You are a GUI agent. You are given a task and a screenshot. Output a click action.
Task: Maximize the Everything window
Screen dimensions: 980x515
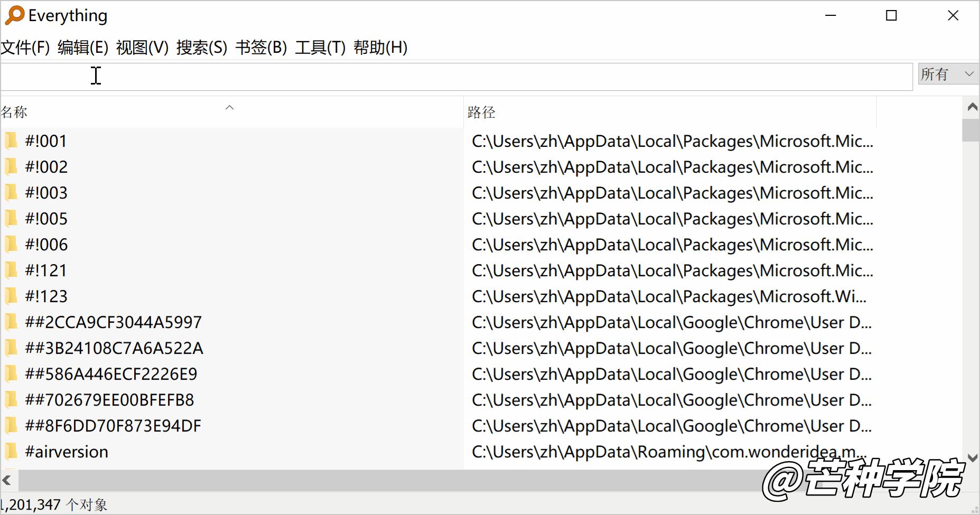[x=891, y=15]
